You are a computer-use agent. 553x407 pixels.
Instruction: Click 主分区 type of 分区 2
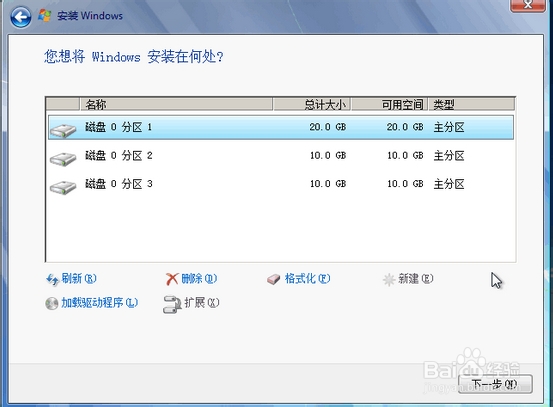click(449, 156)
